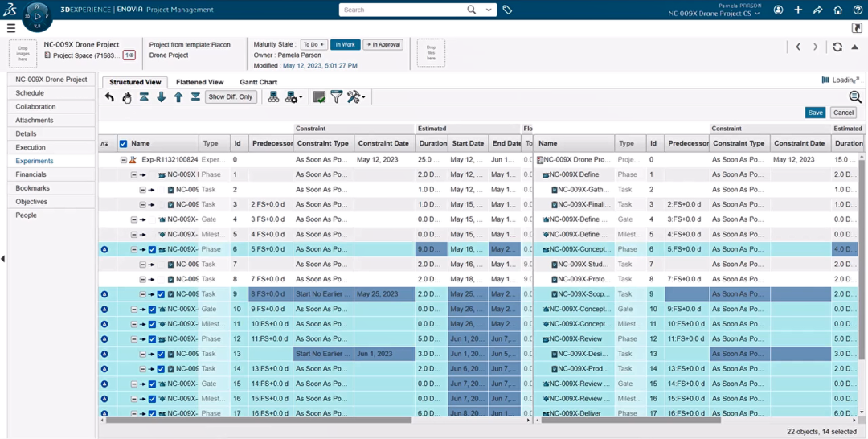Collapse the Phase row with Id 6
This screenshot has height=439, width=868.
tap(134, 249)
